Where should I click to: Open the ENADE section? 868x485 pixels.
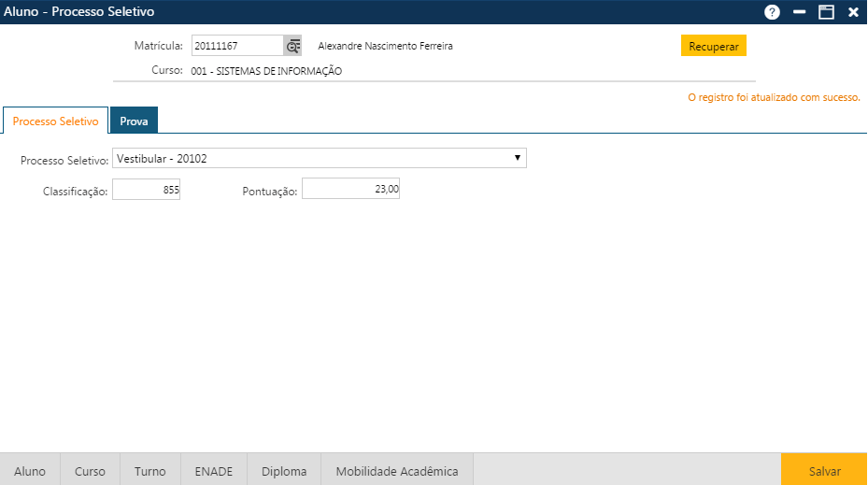pos(214,471)
